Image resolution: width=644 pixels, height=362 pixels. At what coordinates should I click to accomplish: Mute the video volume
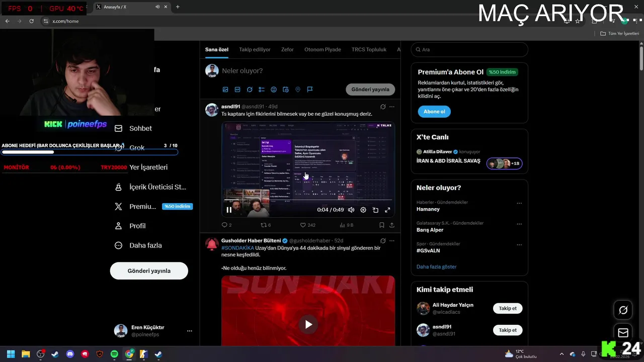click(351, 210)
